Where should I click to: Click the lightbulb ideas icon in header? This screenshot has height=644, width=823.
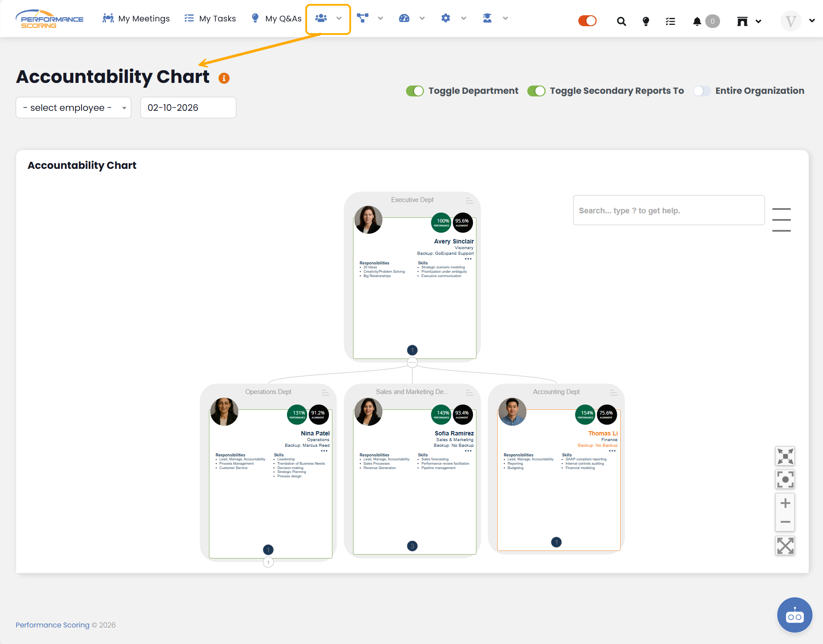point(646,21)
